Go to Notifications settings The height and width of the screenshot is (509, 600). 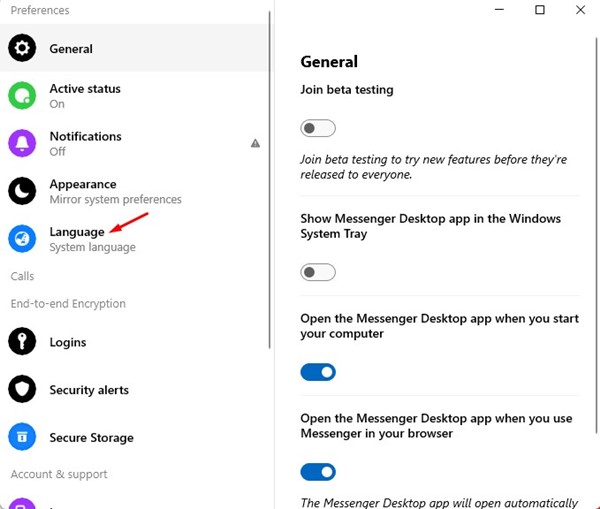click(134, 143)
